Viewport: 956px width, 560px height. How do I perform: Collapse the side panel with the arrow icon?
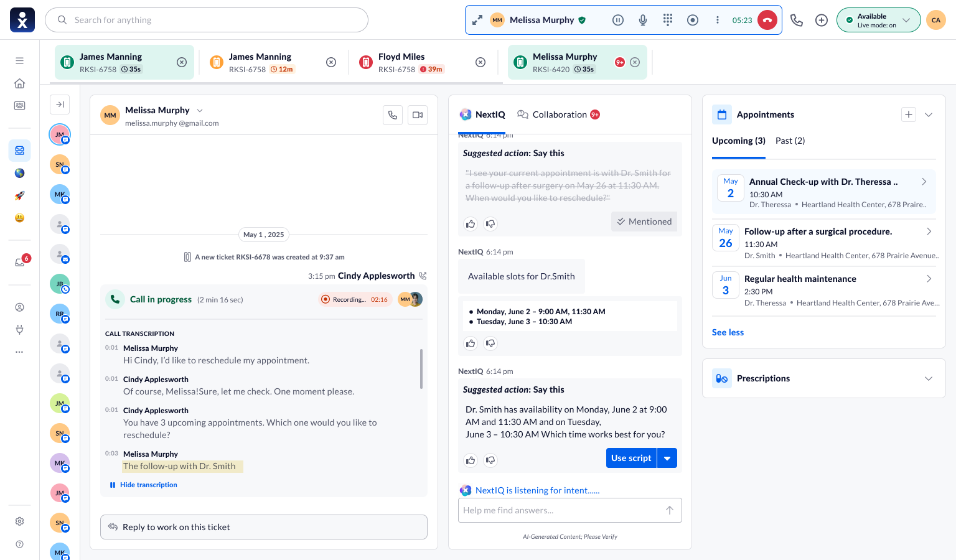[60, 105]
